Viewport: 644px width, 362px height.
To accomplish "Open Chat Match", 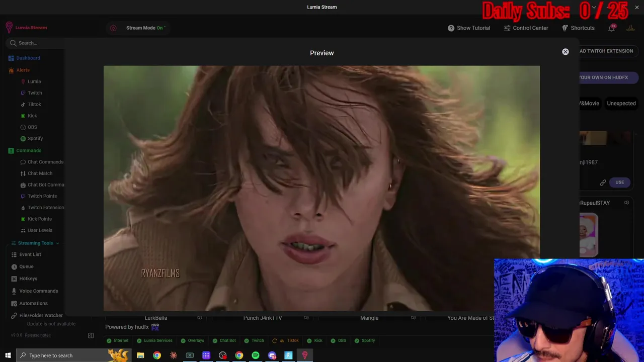I will (x=36, y=173).
